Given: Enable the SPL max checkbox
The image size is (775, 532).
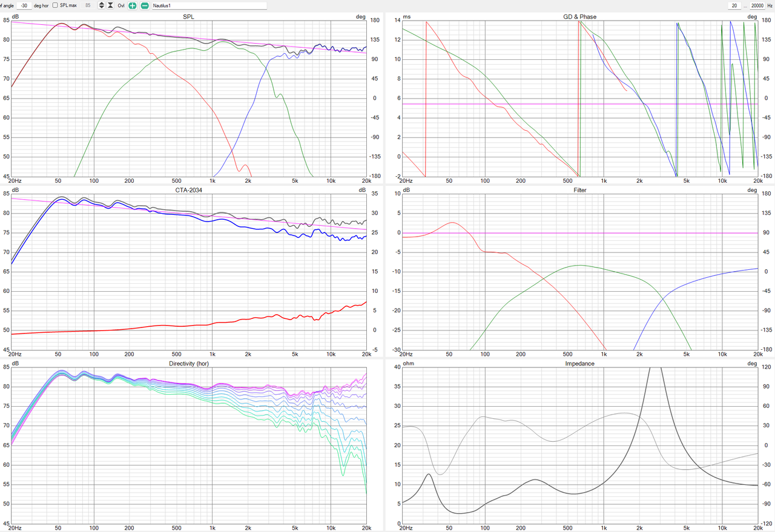Looking at the screenshot, I should [55, 5].
